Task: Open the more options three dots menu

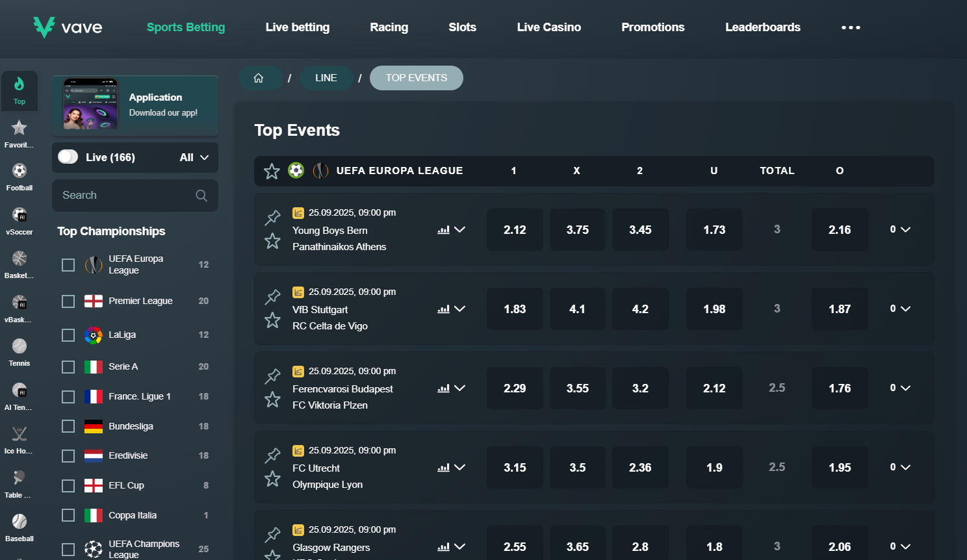Action: (851, 27)
